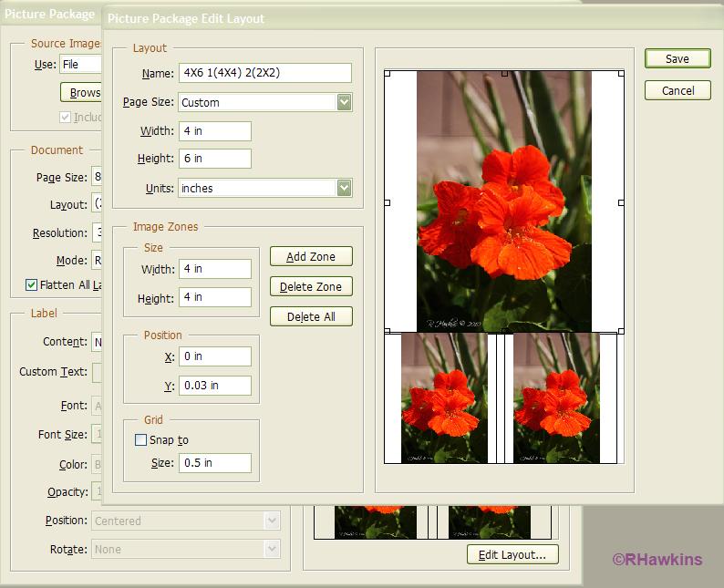Select the large top flower zone
724x588 pixels.
[x=503, y=201]
